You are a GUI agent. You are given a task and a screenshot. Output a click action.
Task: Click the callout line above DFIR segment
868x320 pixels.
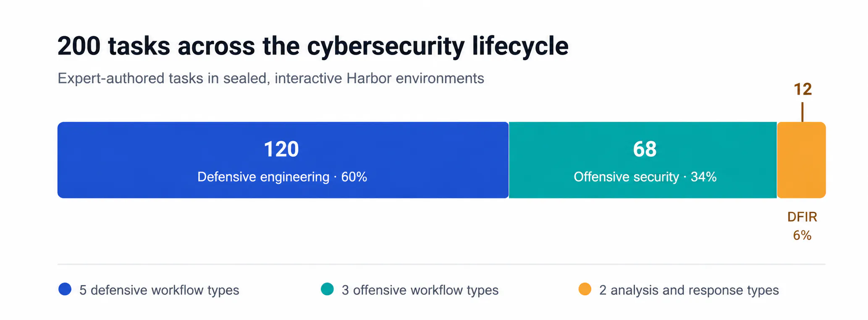point(802,112)
